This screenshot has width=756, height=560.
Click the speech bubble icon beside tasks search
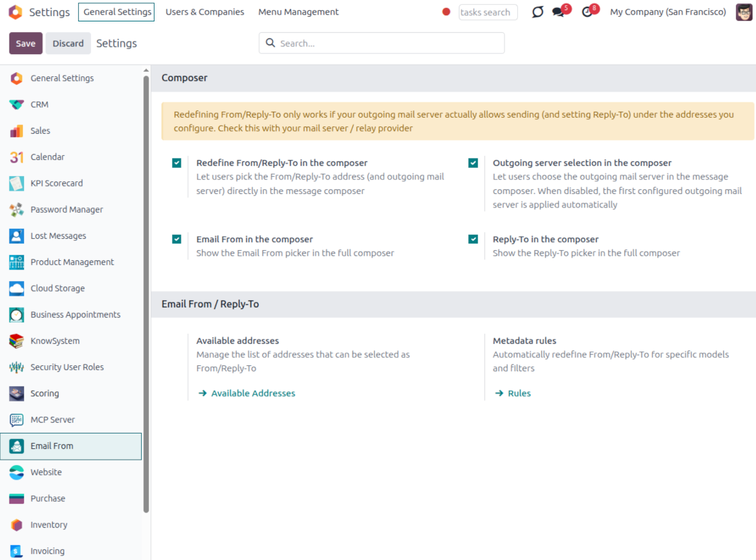pos(538,12)
